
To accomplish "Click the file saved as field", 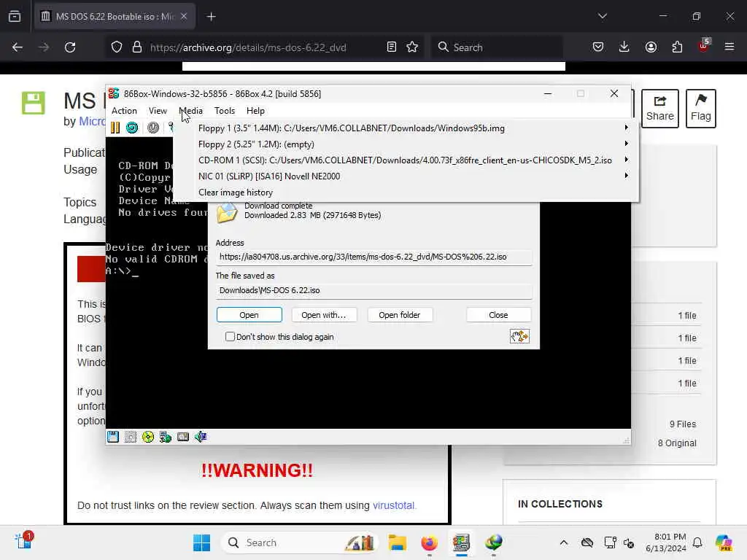I will [x=373, y=290].
